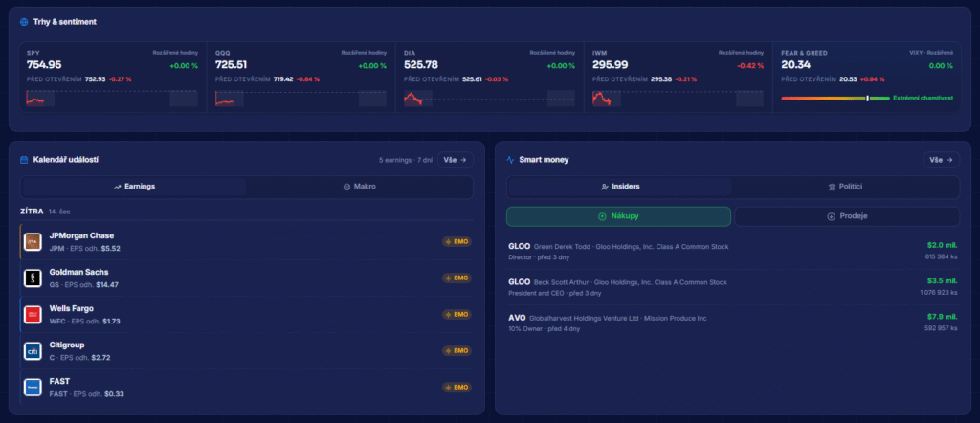Click IWM change −0.42 %
Image resolution: width=980 pixels, height=423 pixels.
pyautogui.click(x=750, y=66)
